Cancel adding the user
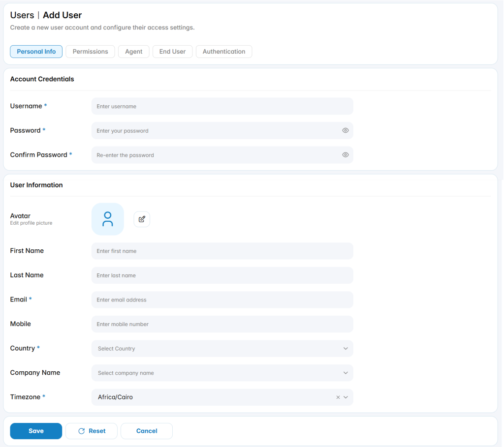 click(147, 431)
